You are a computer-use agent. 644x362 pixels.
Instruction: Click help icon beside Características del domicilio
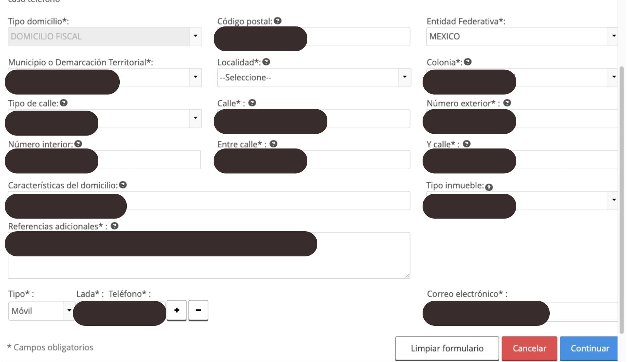click(x=123, y=185)
